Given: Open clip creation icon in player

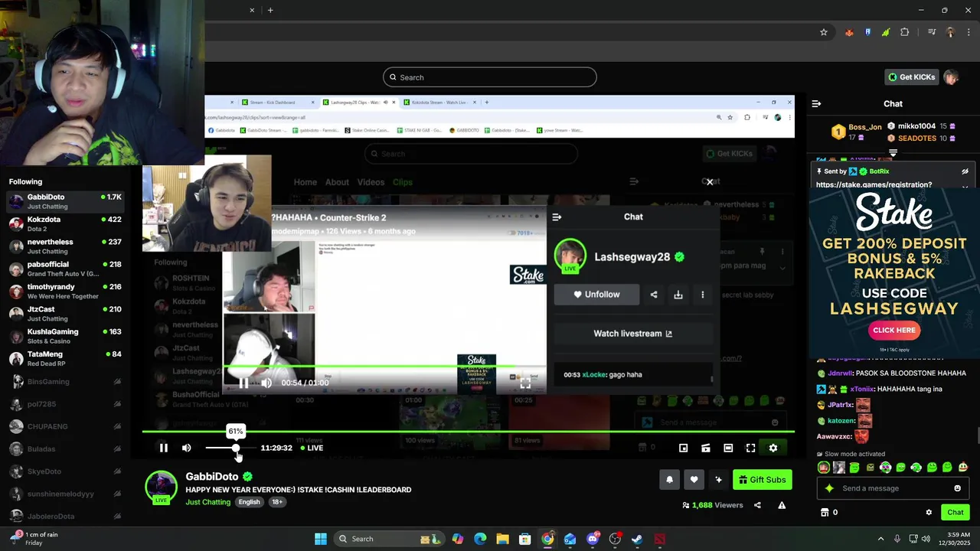Looking at the screenshot, I should pos(706,448).
